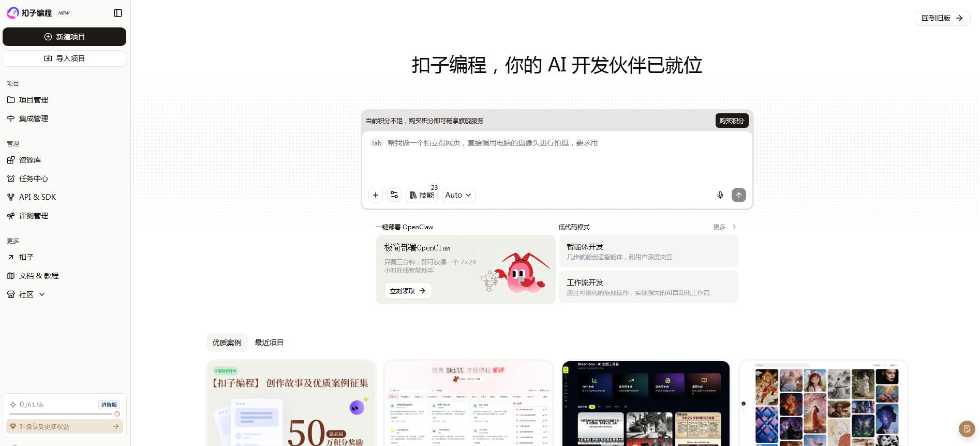This screenshot has width=980, height=446.
Task: Click 回到旧版 button
Action: tap(942, 18)
